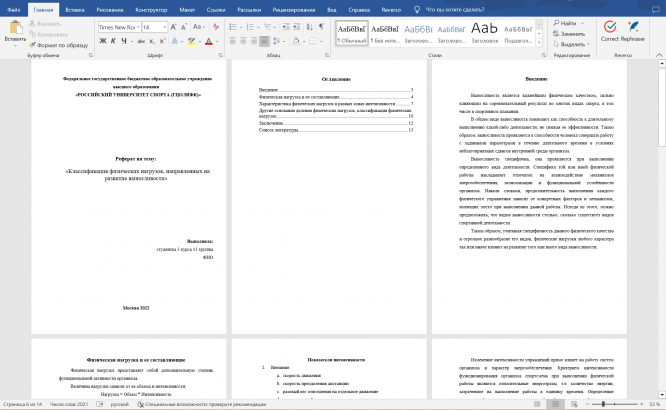Viewport: 666px width, 410px height.
Task: Click the Text Effects glowing A icon
Action: pyautogui.click(x=175, y=41)
